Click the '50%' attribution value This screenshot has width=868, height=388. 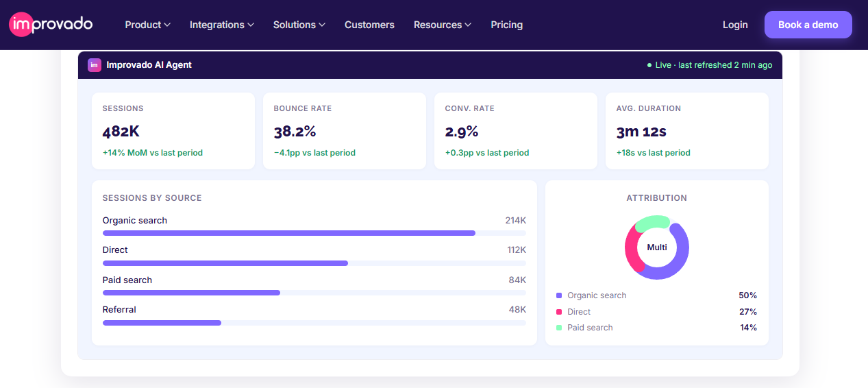[x=747, y=295]
